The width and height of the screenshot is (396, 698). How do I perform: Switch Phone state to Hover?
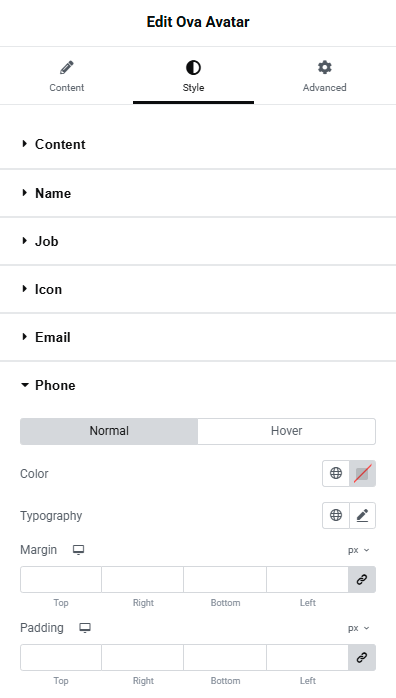(287, 431)
